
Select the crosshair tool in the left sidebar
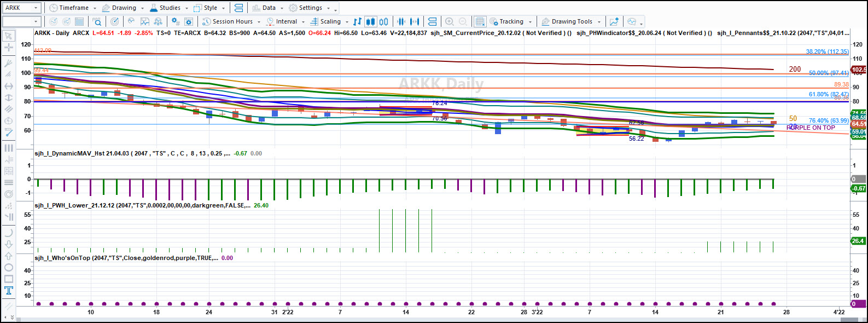9,48
